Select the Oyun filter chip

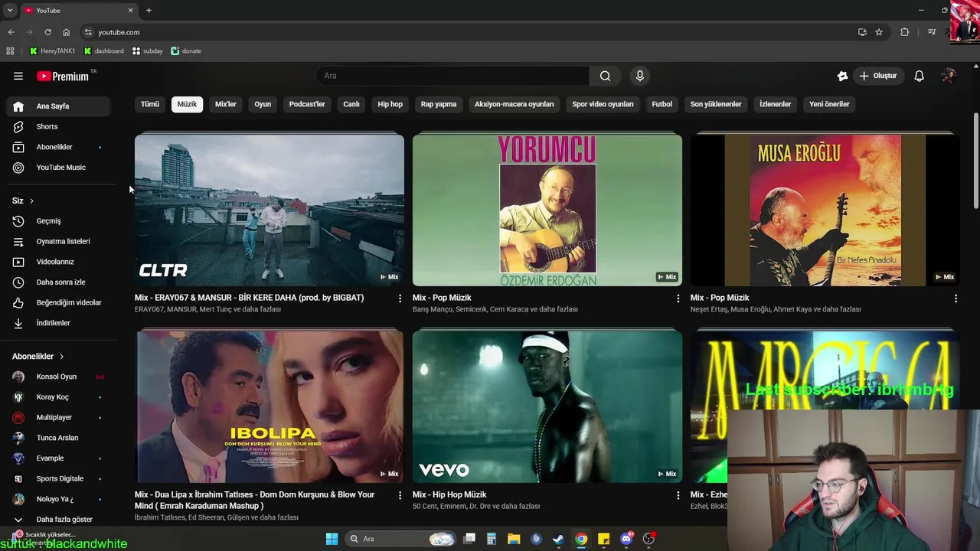tap(263, 104)
